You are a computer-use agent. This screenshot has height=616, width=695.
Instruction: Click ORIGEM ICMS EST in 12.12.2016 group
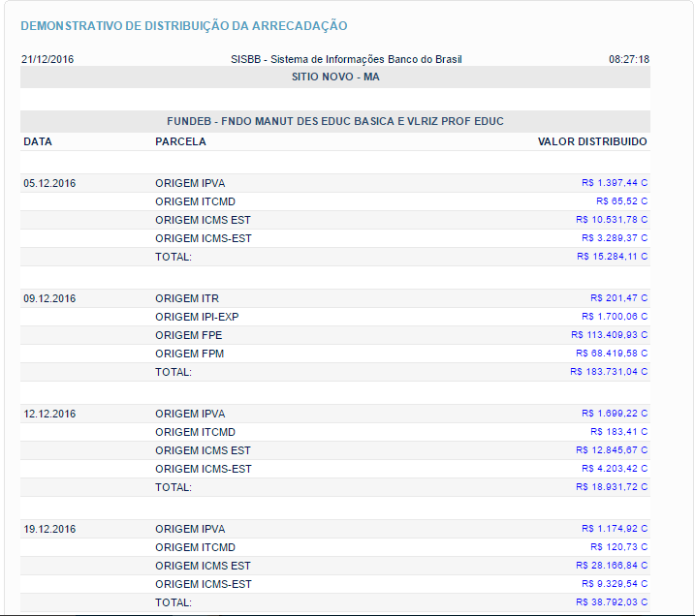point(203,450)
